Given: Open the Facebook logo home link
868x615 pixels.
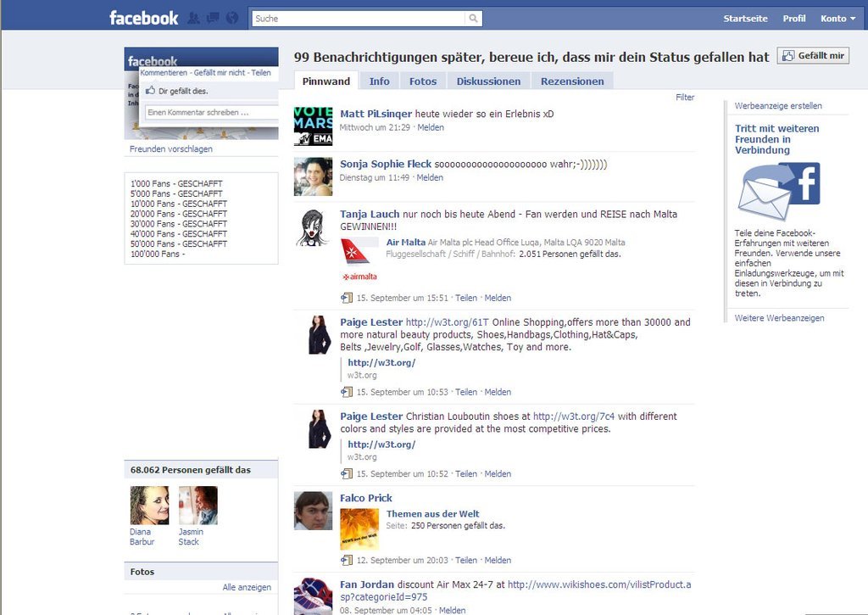Looking at the screenshot, I should point(143,18).
